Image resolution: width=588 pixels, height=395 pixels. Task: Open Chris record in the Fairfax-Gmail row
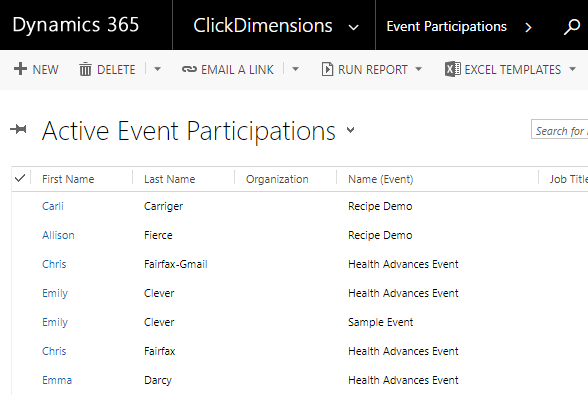[54, 264]
